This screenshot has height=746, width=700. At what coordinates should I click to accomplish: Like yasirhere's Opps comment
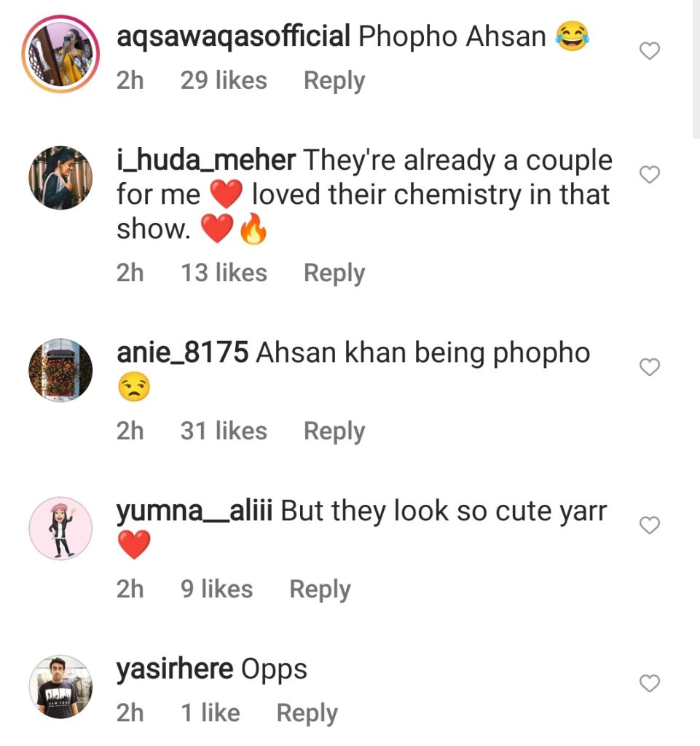(x=650, y=683)
